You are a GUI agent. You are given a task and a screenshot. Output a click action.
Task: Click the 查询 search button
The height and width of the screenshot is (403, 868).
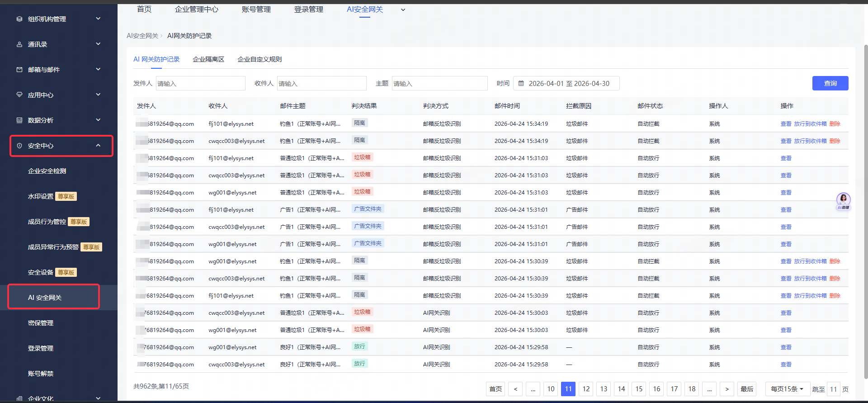click(830, 83)
